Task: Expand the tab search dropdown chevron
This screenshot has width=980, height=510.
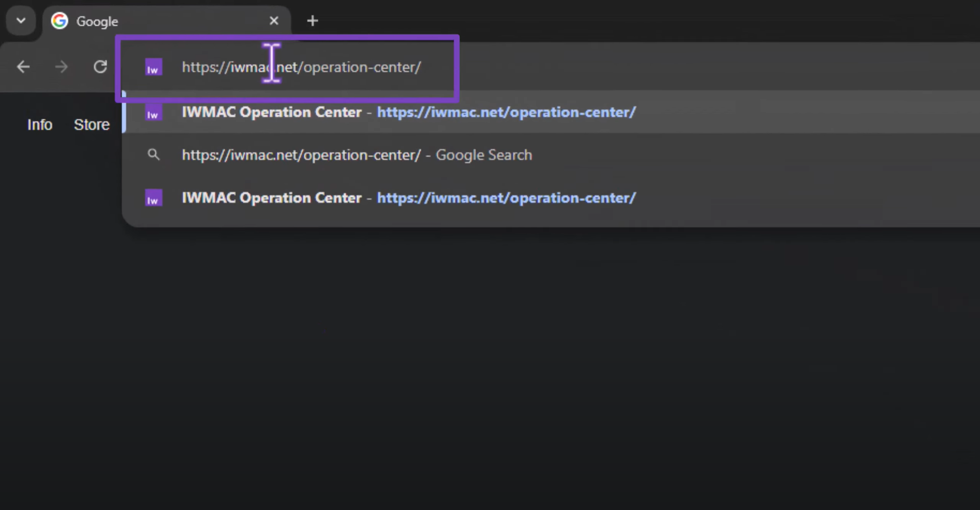Action: [21, 21]
